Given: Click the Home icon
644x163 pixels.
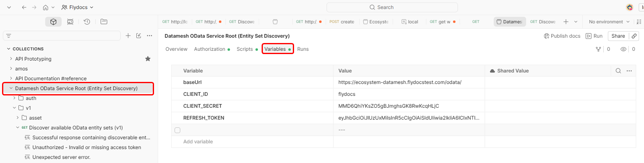Looking at the screenshot, I should pyautogui.click(x=45, y=7).
